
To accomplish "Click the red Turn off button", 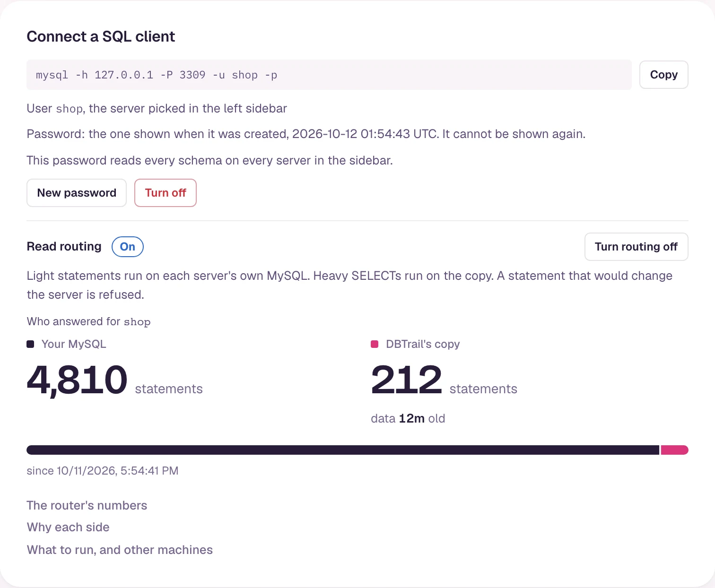I will pos(166,193).
